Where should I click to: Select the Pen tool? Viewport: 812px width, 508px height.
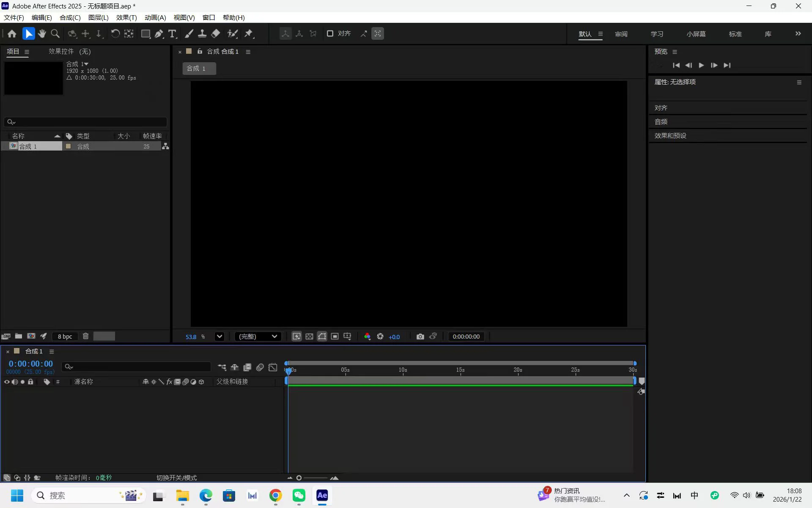[159, 34]
